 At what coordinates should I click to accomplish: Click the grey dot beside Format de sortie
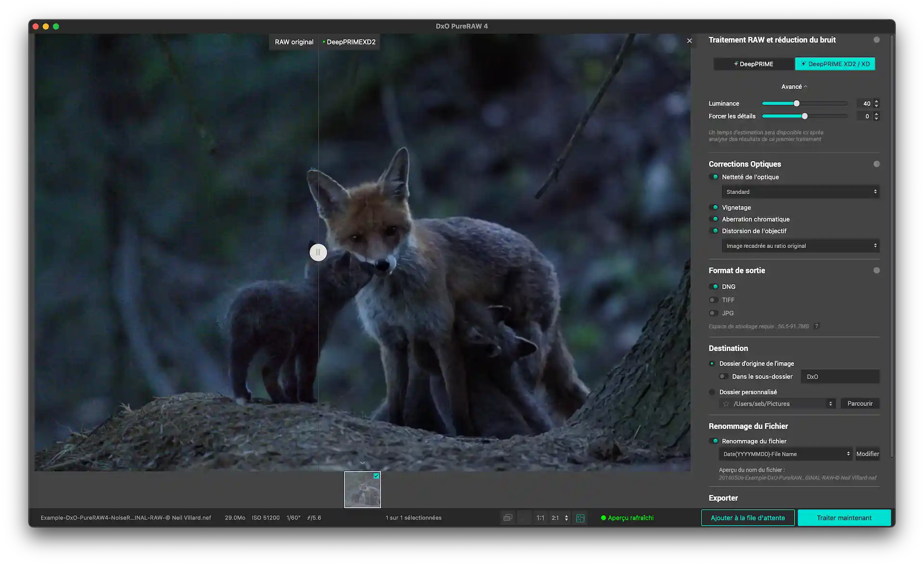(876, 270)
